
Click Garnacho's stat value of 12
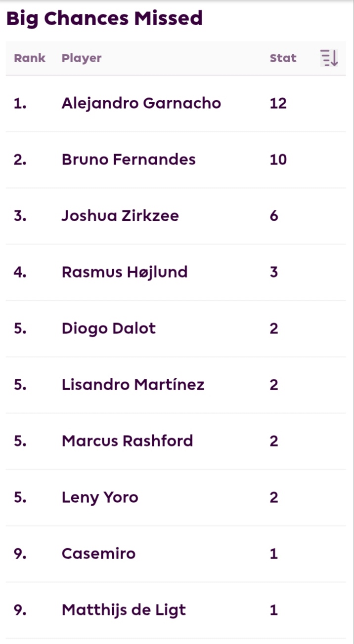pyautogui.click(x=278, y=103)
